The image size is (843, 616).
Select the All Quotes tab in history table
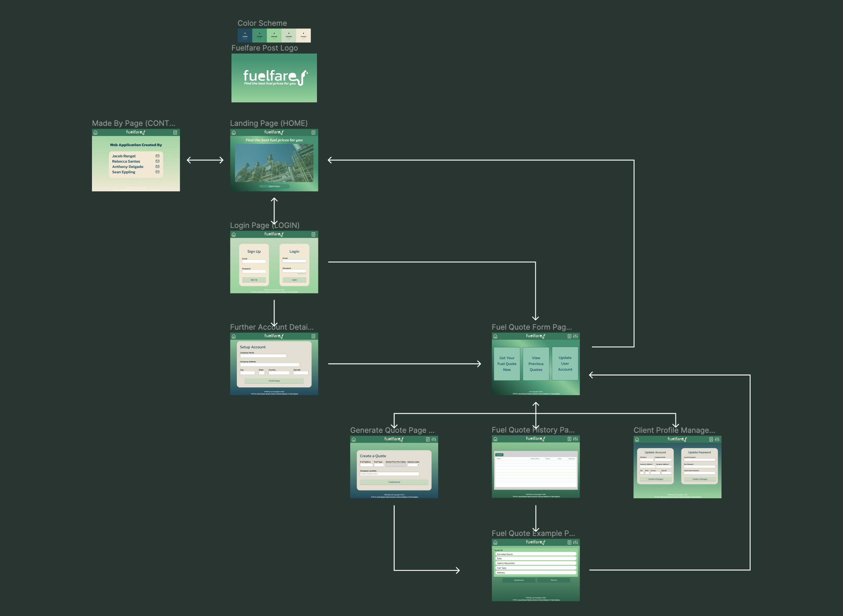499,455
